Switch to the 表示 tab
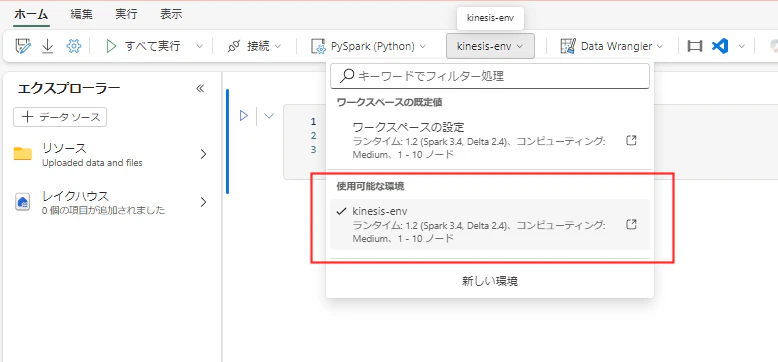The image size is (778, 362). click(x=171, y=14)
